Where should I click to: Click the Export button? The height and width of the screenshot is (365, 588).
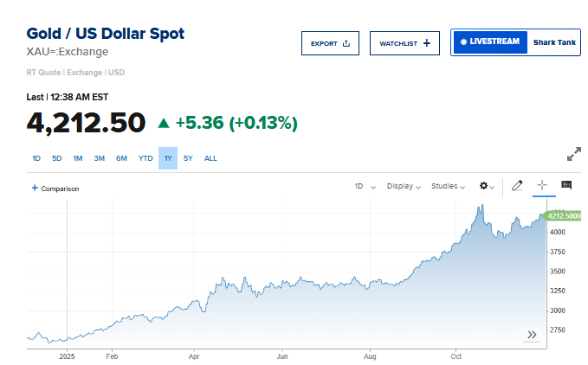click(x=329, y=43)
